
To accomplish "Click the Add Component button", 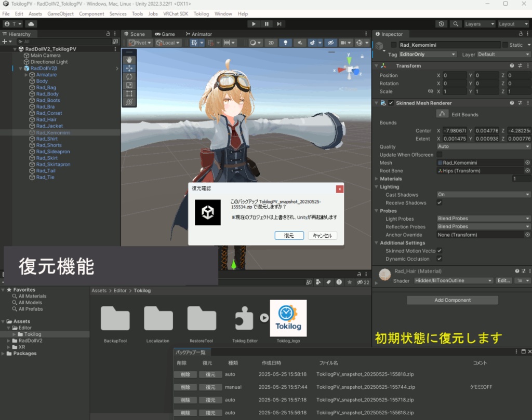I will (x=451, y=300).
